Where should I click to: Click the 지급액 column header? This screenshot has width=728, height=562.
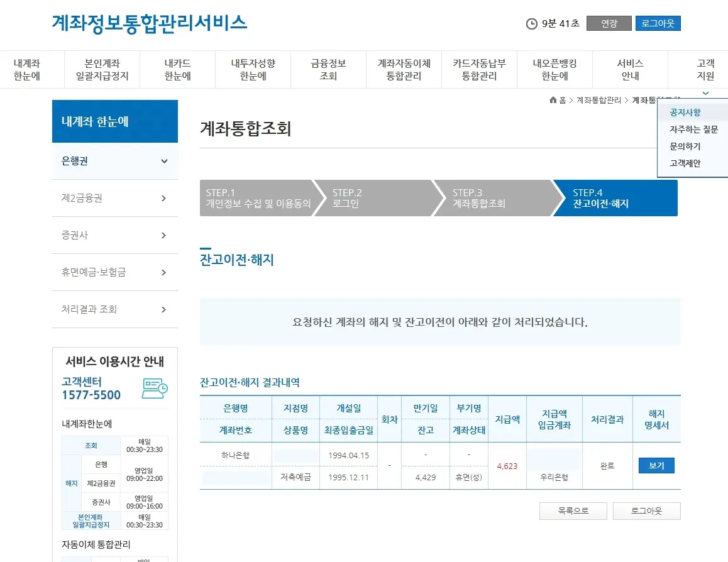point(507,419)
